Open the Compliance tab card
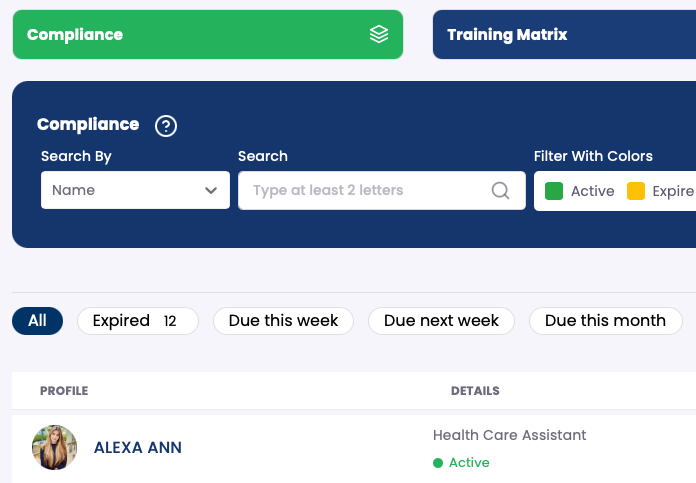The height and width of the screenshot is (483, 696). (x=207, y=35)
